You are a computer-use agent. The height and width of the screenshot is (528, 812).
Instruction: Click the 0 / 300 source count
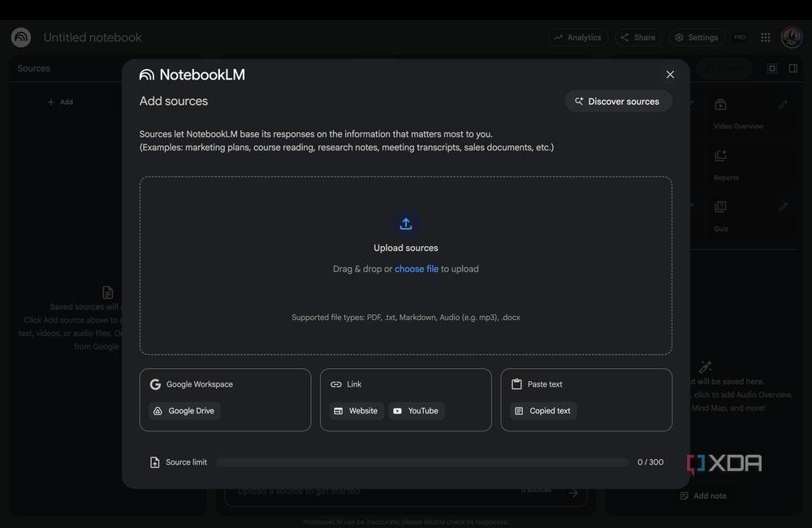650,462
